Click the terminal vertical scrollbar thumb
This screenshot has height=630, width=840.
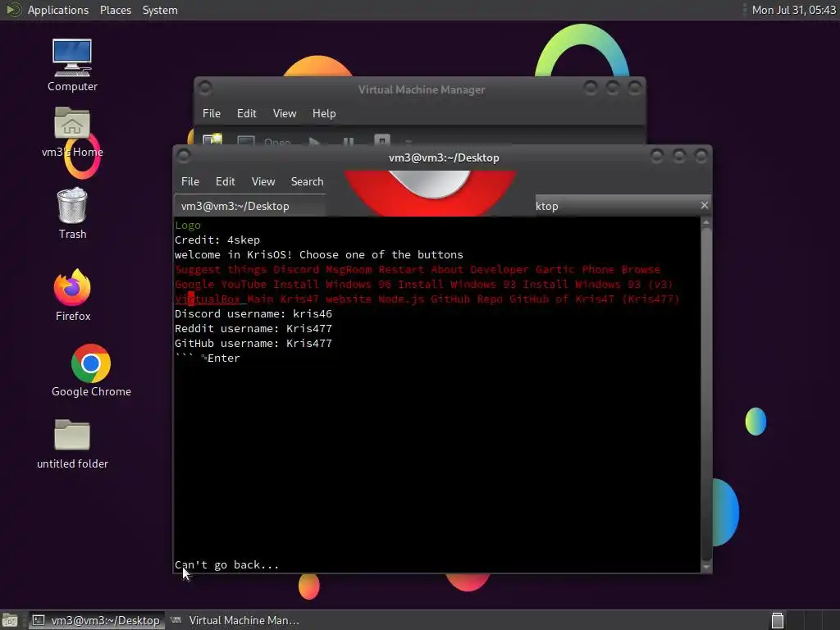pos(706,394)
